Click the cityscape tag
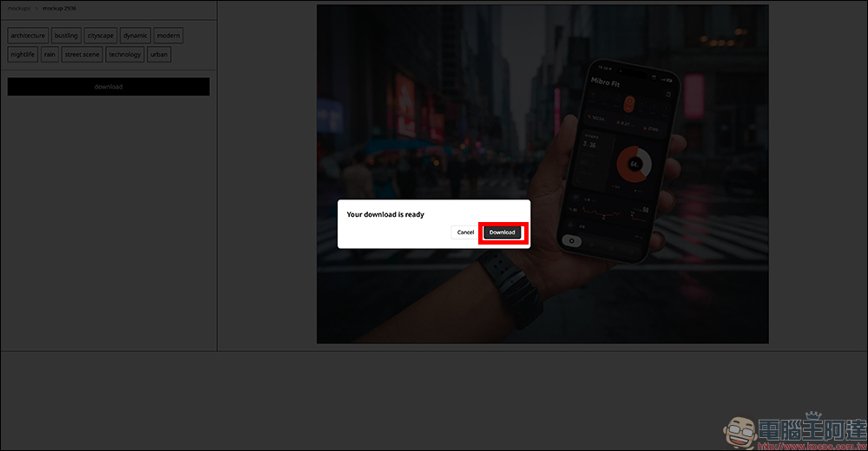This screenshot has height=451, width=868. (100, 36)
